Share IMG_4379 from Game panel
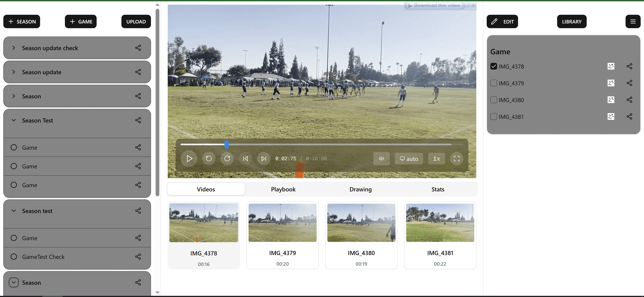The image size is (644, 297). coord(629,83)
